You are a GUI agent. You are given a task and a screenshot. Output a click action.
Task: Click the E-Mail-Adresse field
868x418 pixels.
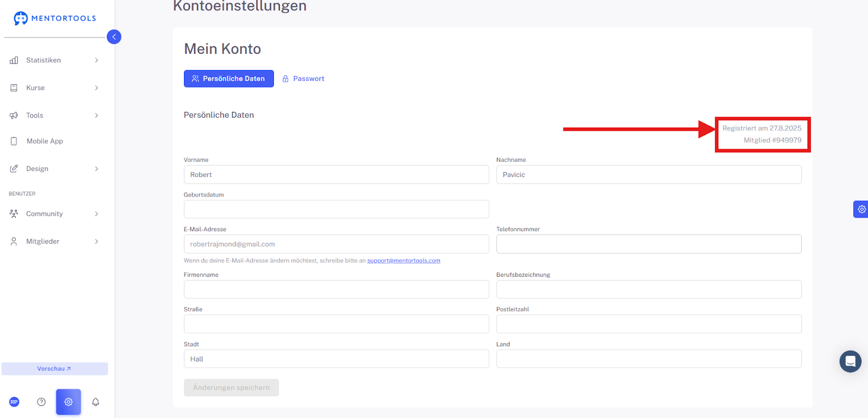click(x=336, y=244)
